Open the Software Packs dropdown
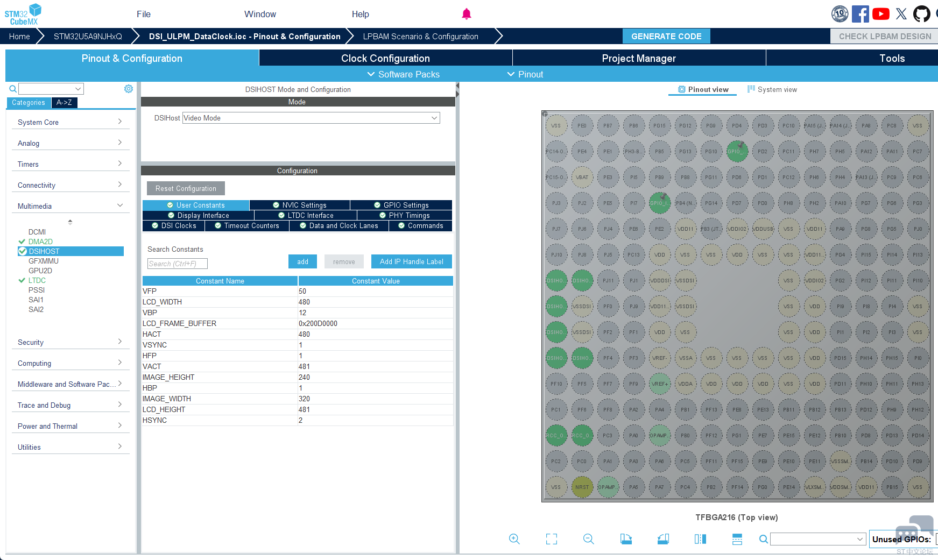 tap(404, 74)
